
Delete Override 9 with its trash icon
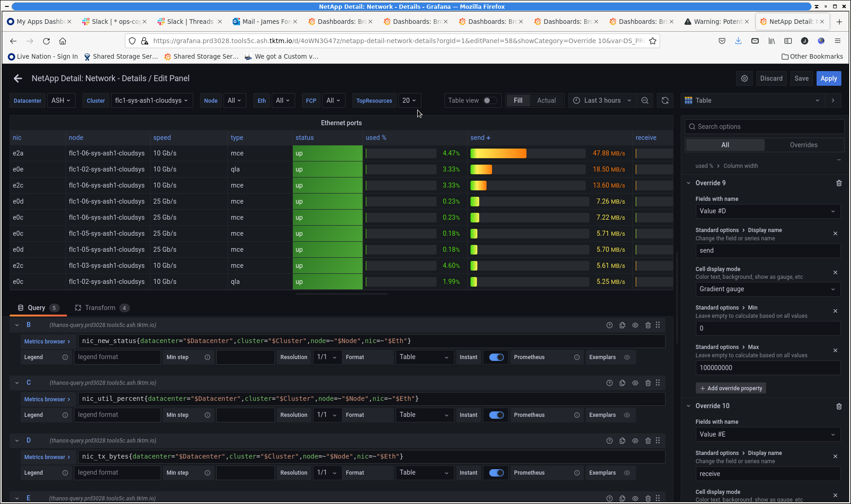(x=839, y=183)
